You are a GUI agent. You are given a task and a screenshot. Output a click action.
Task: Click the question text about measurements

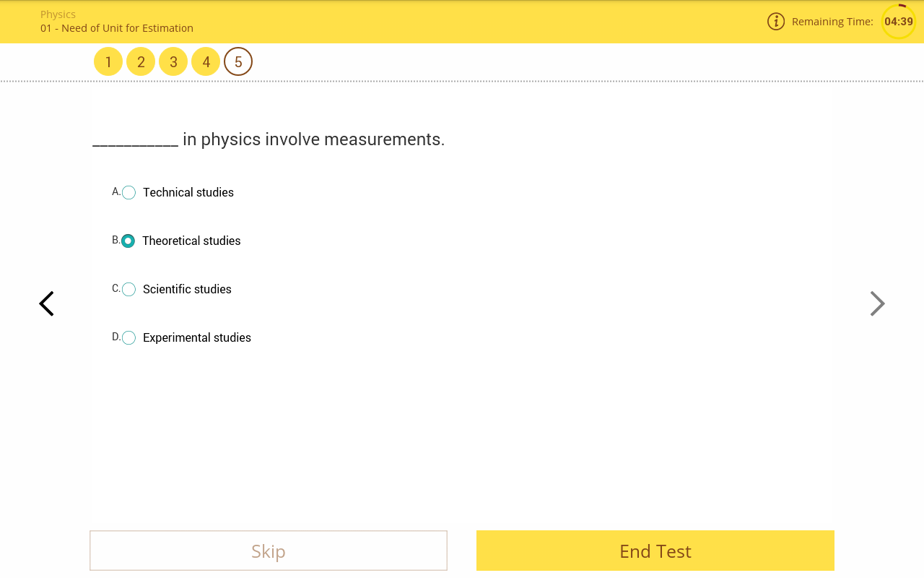point(269,139)
